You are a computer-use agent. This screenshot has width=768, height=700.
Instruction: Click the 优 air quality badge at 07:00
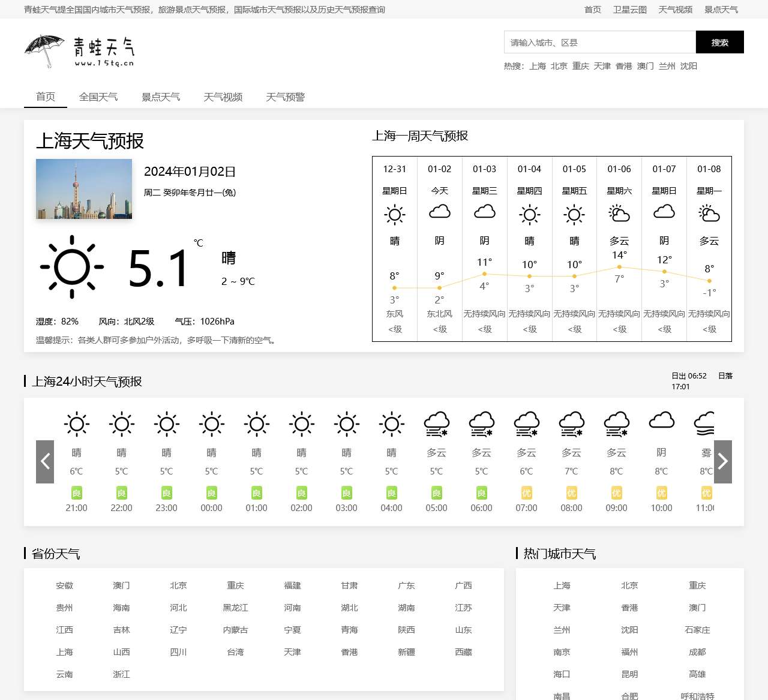coord(526,493)
